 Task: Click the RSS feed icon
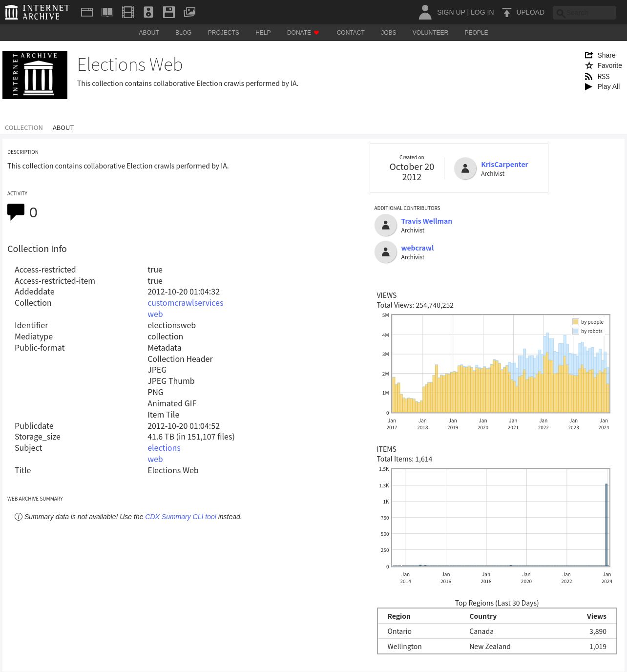pos(589,77)
